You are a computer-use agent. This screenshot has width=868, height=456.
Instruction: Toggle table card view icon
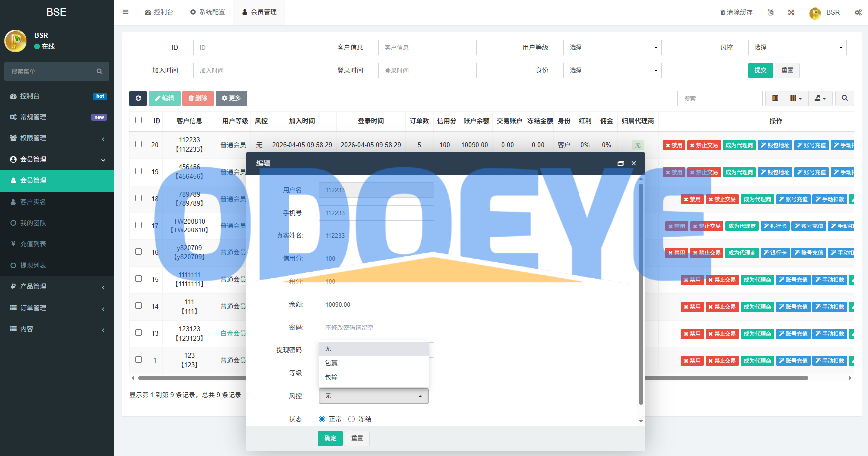pyautogui.click(x=775, y=98)
